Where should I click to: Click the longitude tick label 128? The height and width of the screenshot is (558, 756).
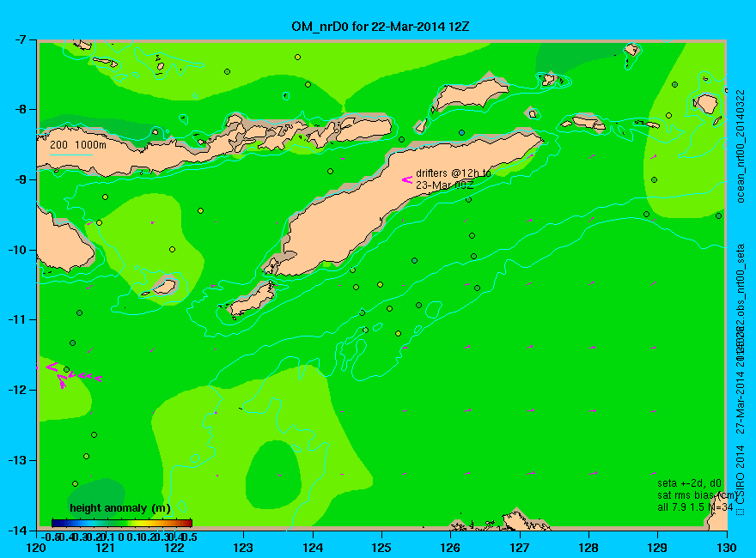click(x=588, y=548)
